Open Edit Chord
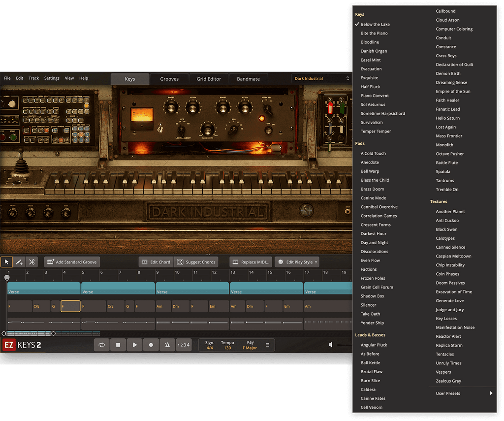Screen dimensions: 504x421 [x=156, y=262]
